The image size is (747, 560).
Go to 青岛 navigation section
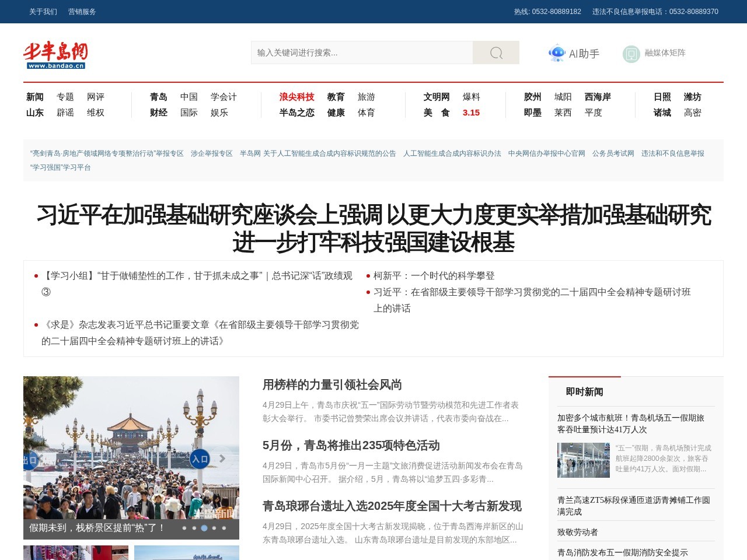159,97
